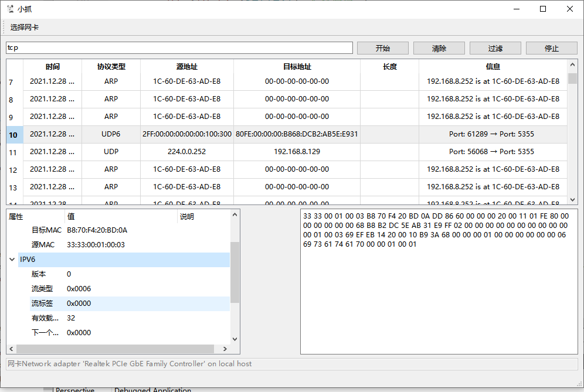584x392 pixels.
Task: Stop capturing with the 停止 button
Action: click(551, 47)
